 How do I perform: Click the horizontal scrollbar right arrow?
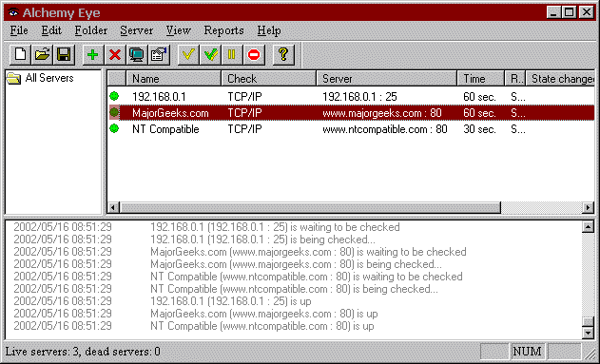pos(589,207)
